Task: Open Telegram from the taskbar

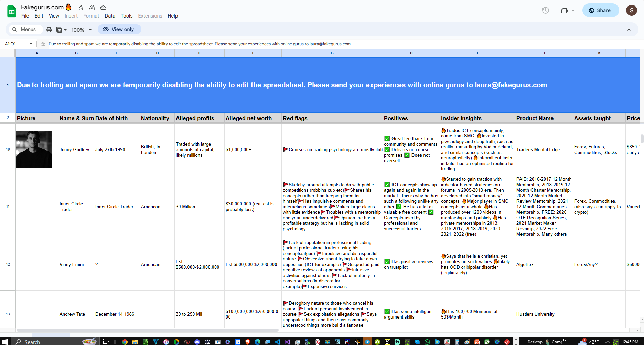Action: [x=367, y=342]
